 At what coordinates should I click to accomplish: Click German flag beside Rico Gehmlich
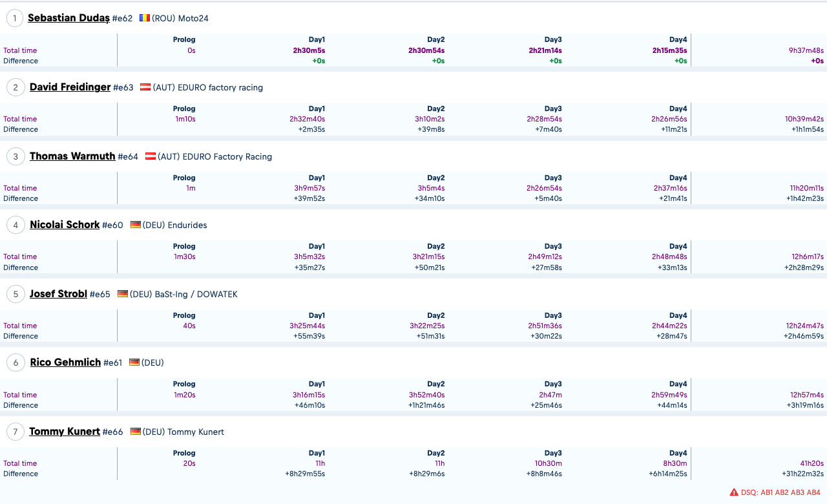(x=134, y=362)
